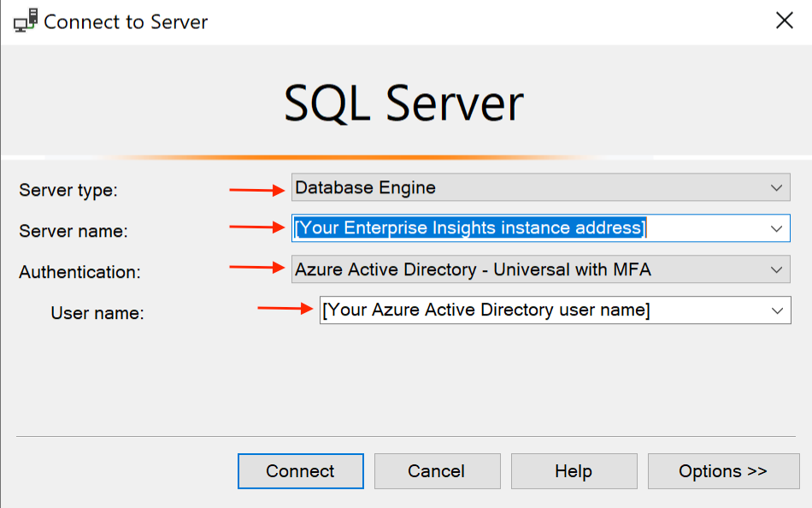Click the SQL Server title banner
This screenshot has width=812, height=508.
pos(403,101)
